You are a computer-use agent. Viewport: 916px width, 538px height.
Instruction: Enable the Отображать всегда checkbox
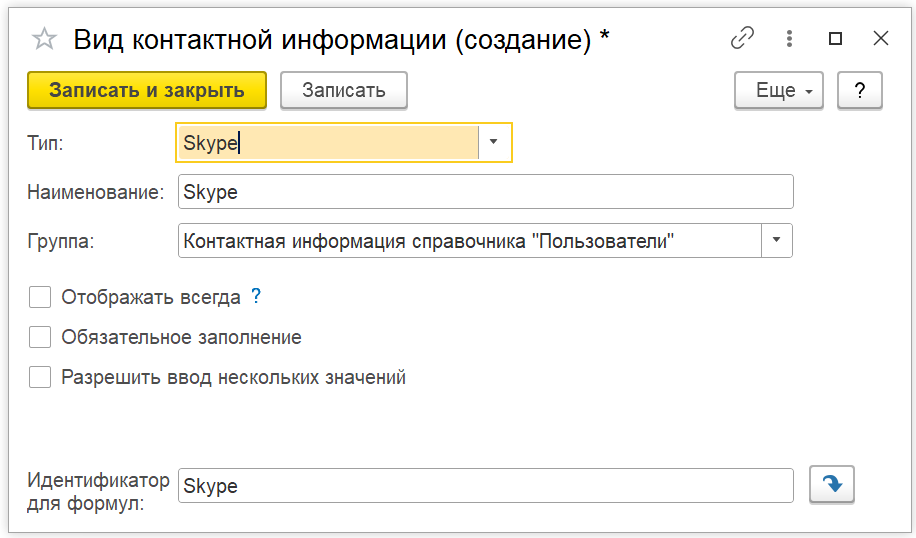tap(40, 297)
